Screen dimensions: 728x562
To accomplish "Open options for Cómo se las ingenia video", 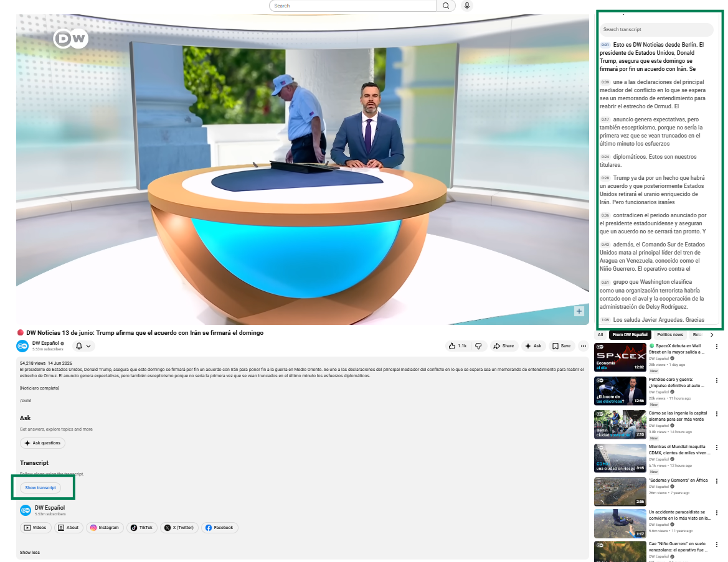I will pos(717,414).
